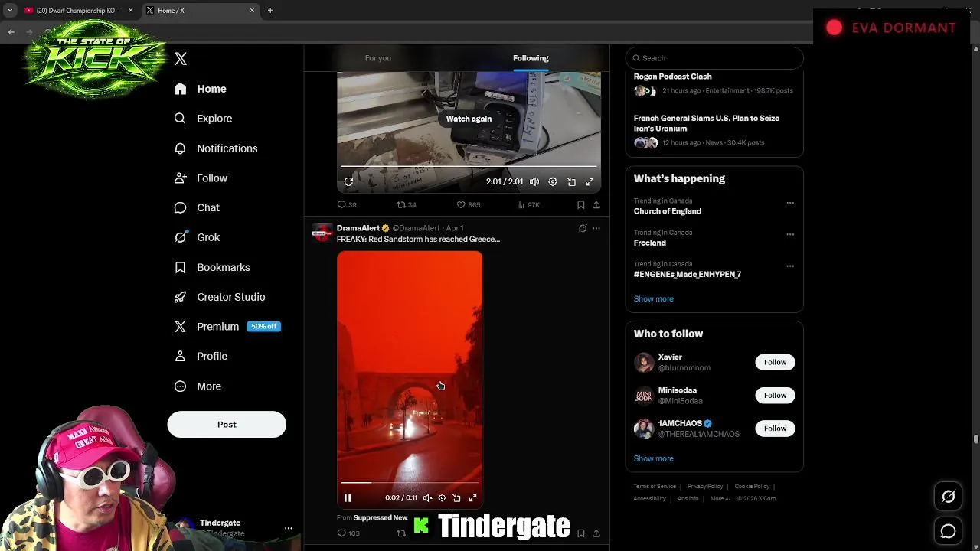
Task: Bookmark the top post
Action: pos(581,205)
